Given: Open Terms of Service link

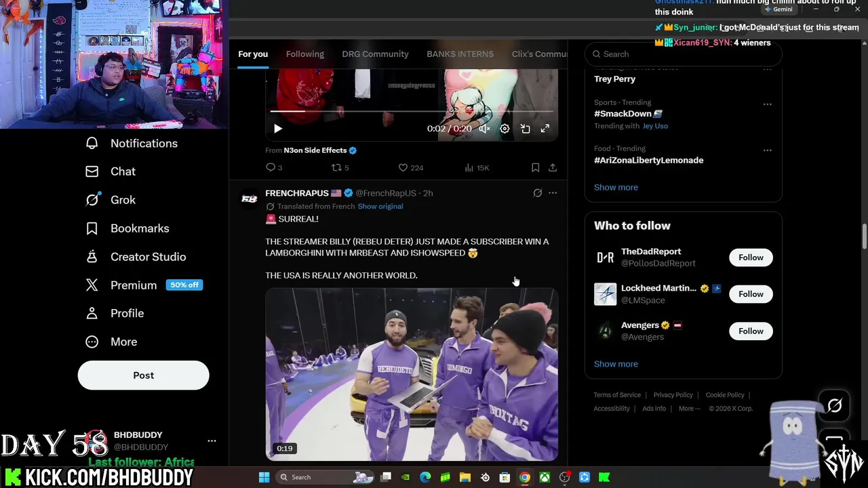Looking at the screenshot, I should pyautogui.click(x=617, y=395).
